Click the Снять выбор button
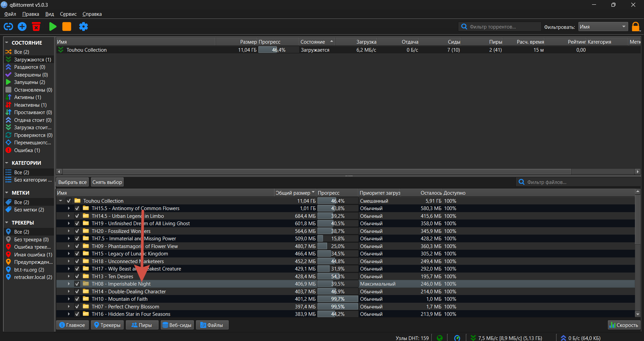 (107, 182)
